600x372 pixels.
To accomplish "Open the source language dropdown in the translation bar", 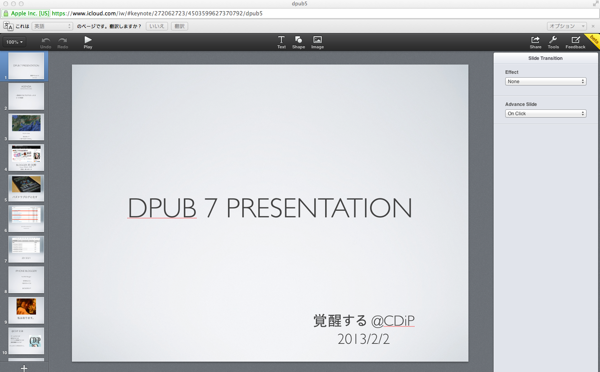I will (52, 26).
